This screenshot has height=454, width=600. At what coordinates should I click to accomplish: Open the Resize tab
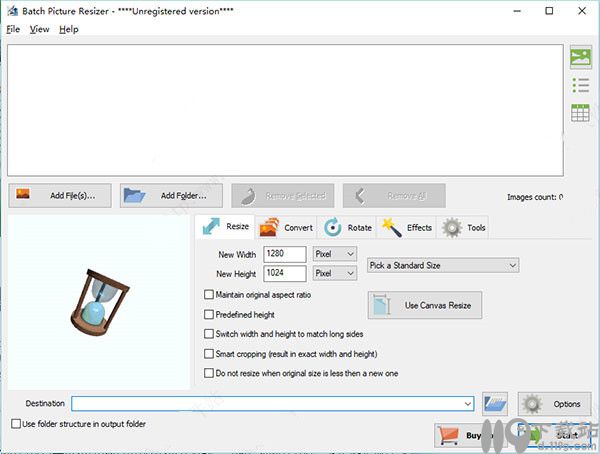pyautogui.click(x=225, y=227)
